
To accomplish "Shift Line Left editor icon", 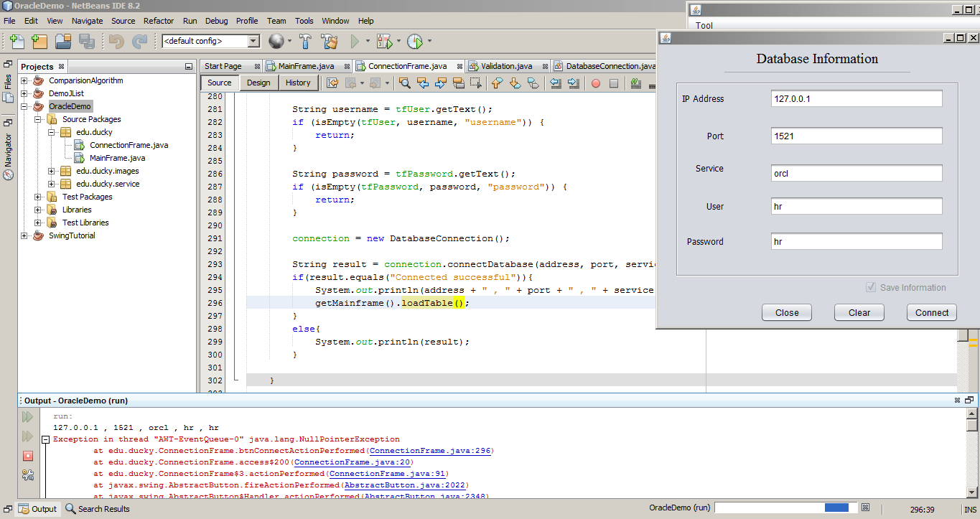I will 556,83.
